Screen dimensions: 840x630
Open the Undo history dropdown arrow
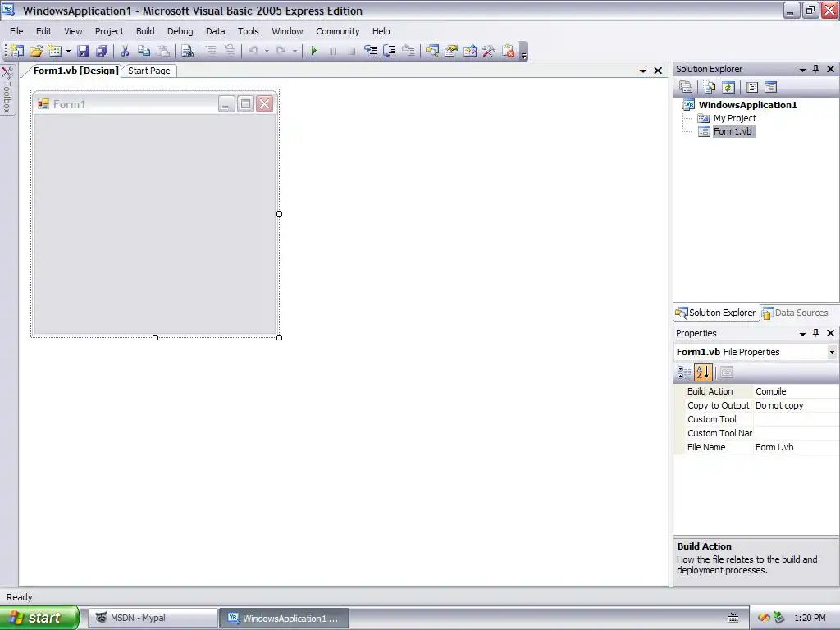pos(267,51)
